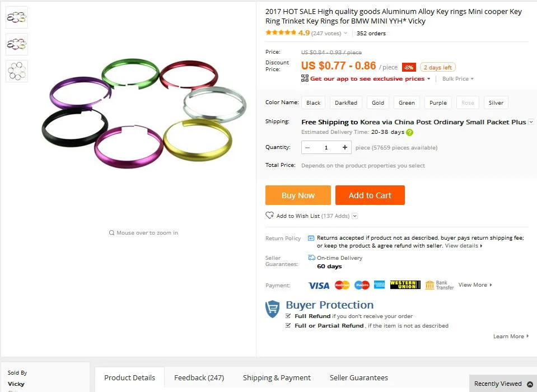This screenshot has height=392, width=537.
Task: Select the DarkRed color option
Action: tap(345, 102)
